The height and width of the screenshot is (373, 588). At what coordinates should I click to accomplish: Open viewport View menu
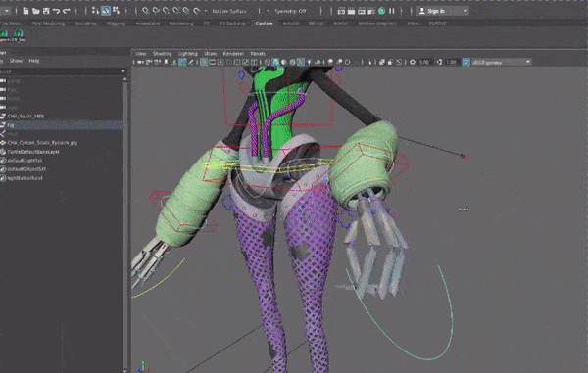point(140,54)
